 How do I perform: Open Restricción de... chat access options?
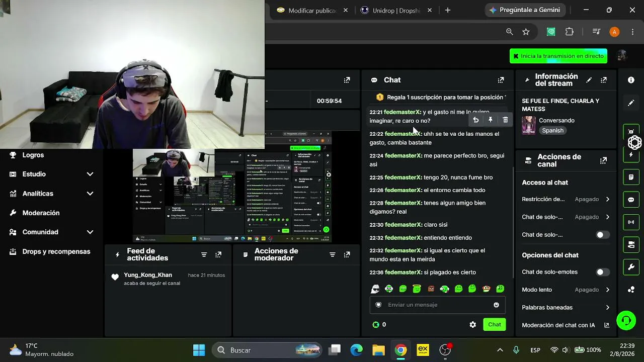566,199
